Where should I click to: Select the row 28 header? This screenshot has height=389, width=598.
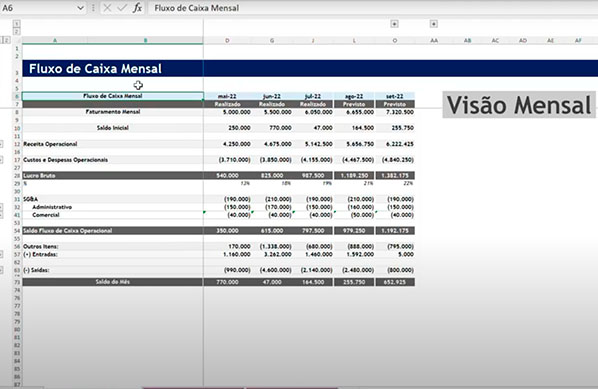pyautogui.click(x=17, y=176)
